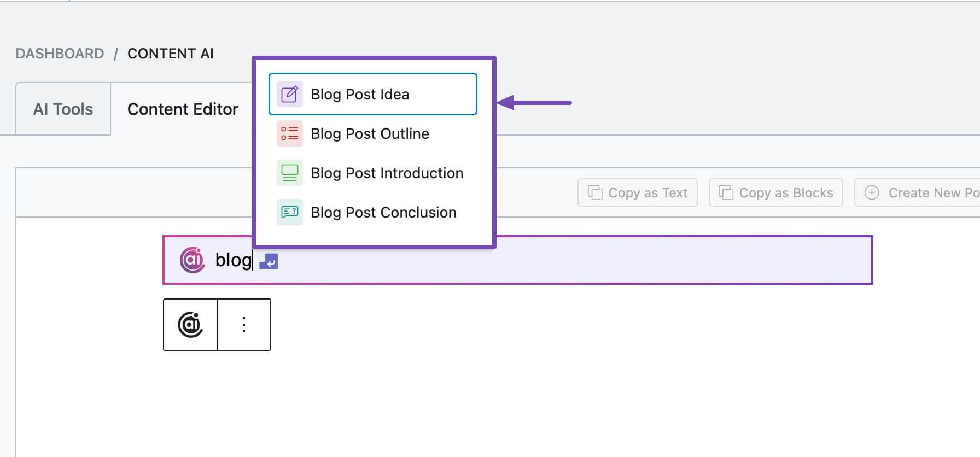Go to the DASHBOARD breadcrumb link
This screenshot has width=980, height=457.
pos(60,54)
